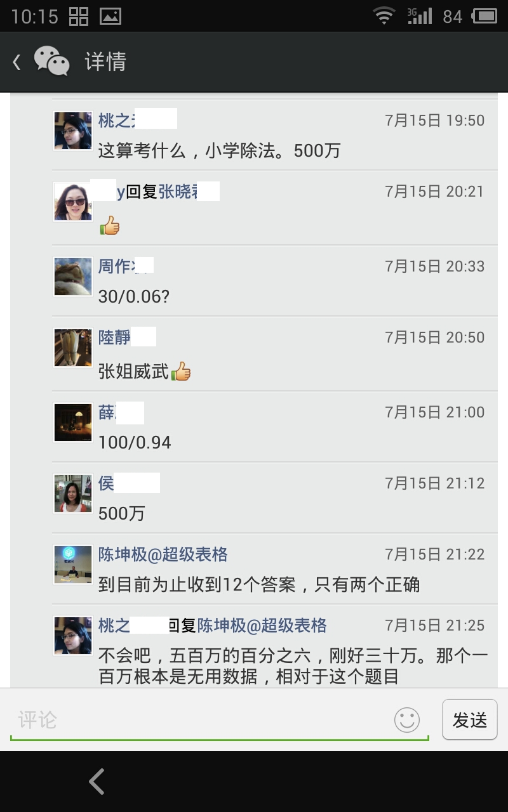Tap the WeChat logo icon
This screenshot has height=812, width=508.
coord(51,62)
